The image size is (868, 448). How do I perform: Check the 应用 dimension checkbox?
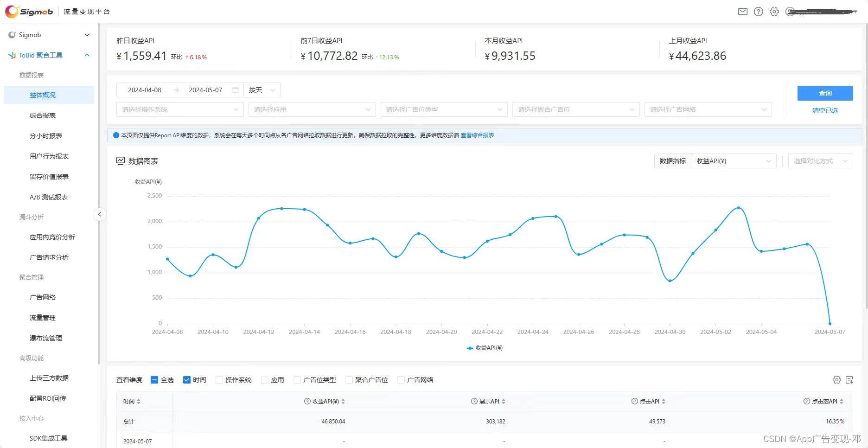[x=265, y=380]
